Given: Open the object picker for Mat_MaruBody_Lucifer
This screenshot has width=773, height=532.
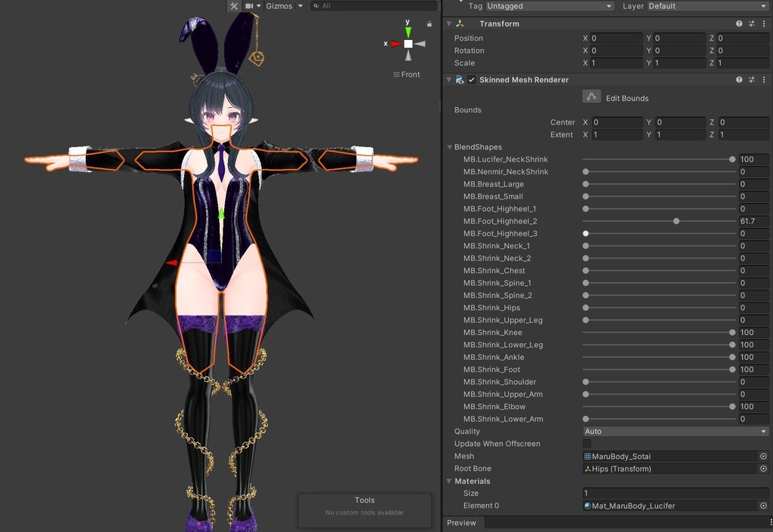Looking at the screenshot, I should pyautogui.click(x=762, y=506).
